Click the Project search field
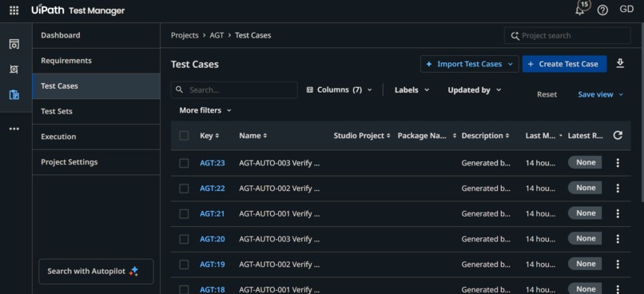 coord(567,36)
